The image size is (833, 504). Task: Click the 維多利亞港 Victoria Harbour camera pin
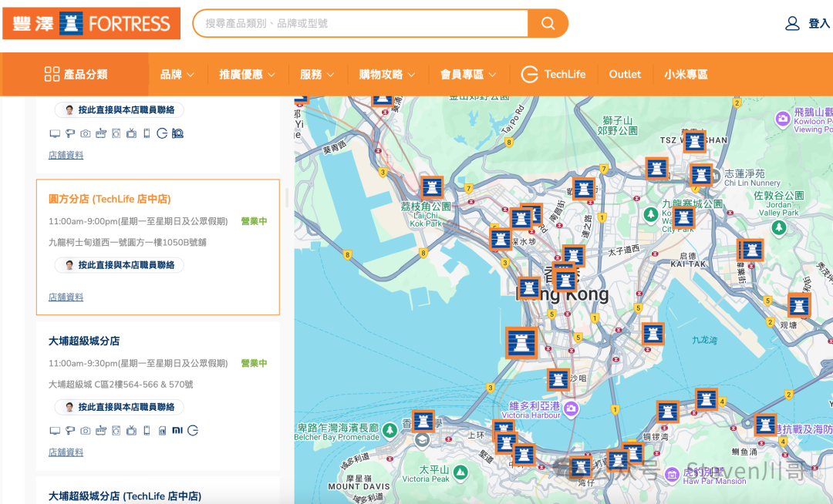(572, 409)
